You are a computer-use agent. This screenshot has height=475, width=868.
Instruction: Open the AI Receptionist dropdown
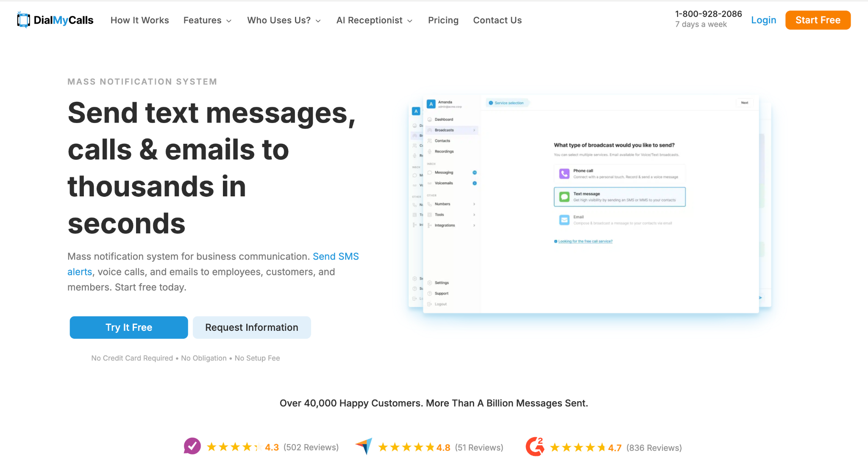[x=374, y=20]
